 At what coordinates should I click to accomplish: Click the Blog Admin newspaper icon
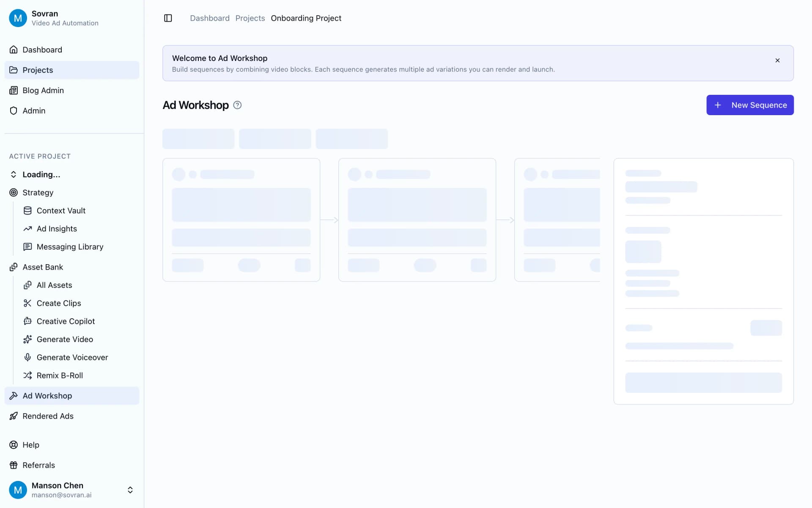14,90
